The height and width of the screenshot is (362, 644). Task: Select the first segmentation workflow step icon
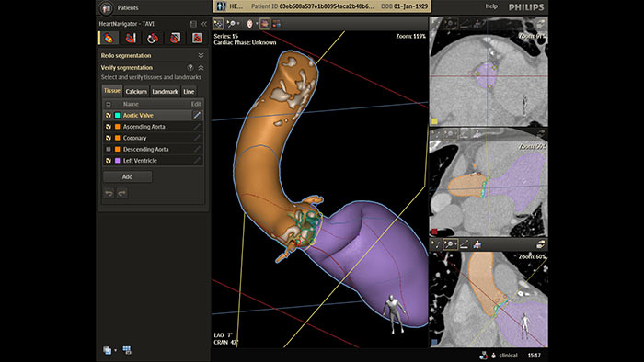pyautogui.click(x=109, y=38)
